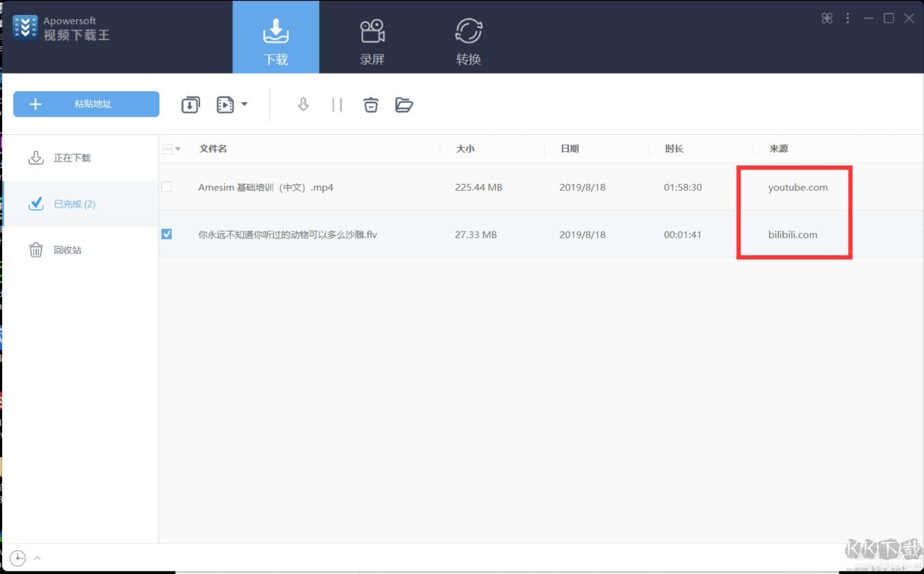The width and height of the screenshot is (924, 574).
Task: Open the 回收站 in the sidebar
Action: pyautogui.click(x=80, y=250)
